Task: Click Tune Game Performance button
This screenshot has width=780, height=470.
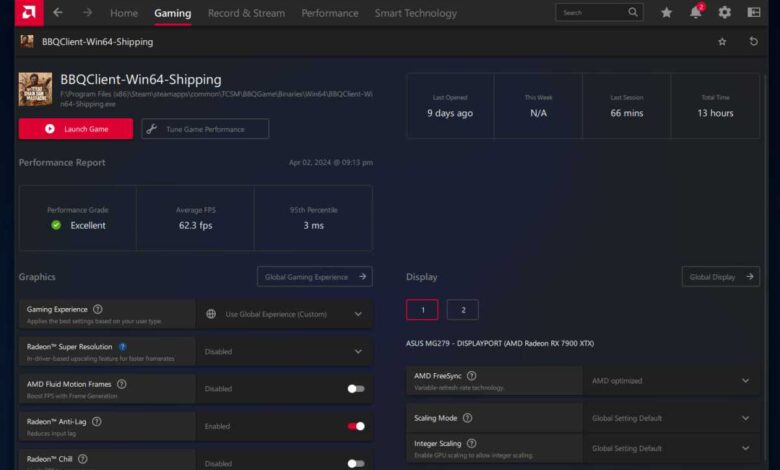Action: click(205, 129)
